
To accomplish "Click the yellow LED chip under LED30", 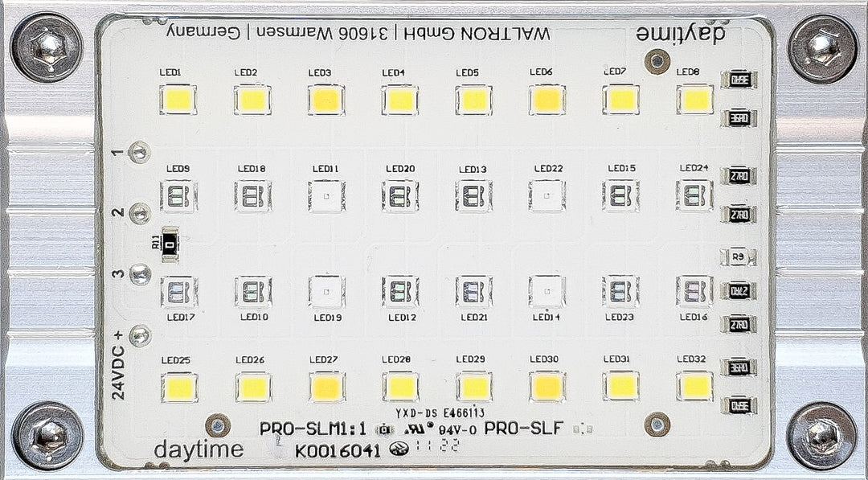I will 547,387.
